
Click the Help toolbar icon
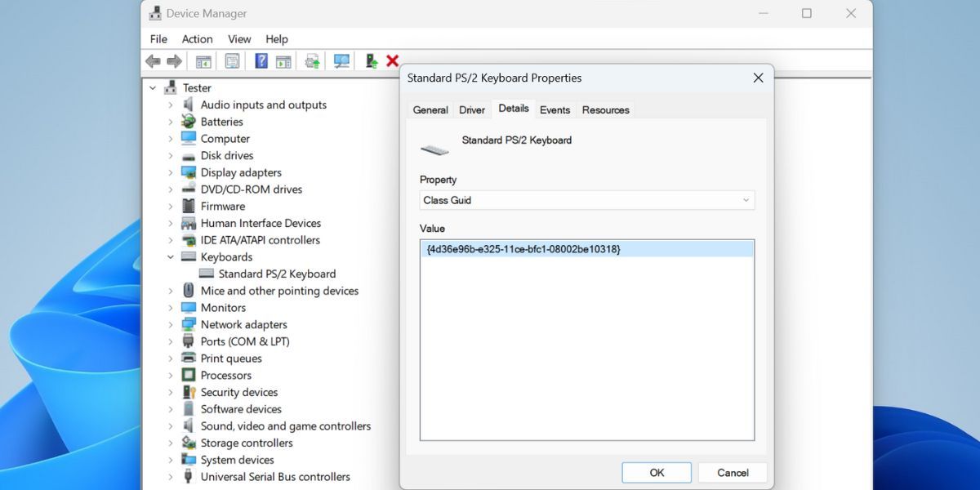point(260,60)
